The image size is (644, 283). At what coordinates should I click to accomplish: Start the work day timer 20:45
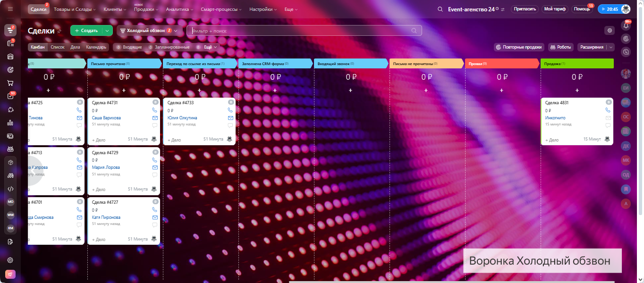(x=610, y=9)
